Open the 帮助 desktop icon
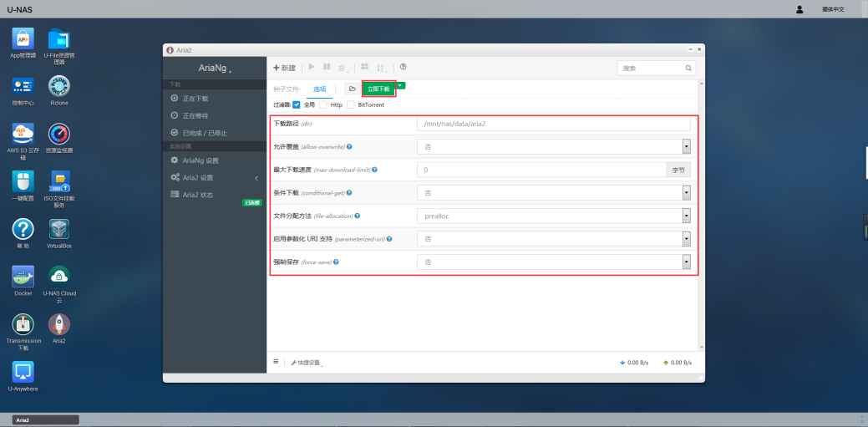Image resolution: width=868 pixels, height=427 pixels. pyautogui.click(x=23, y=229)
